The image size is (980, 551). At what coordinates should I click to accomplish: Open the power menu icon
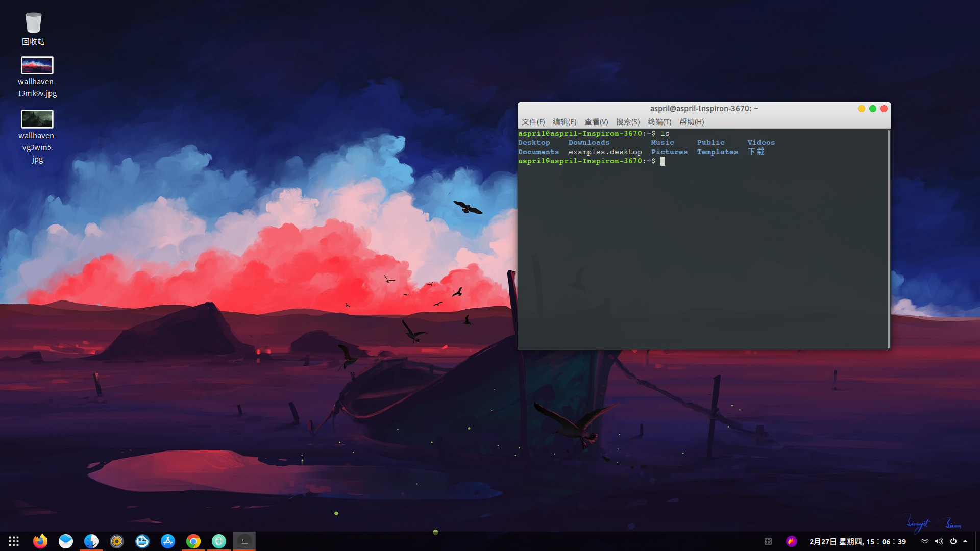(953, 541)
